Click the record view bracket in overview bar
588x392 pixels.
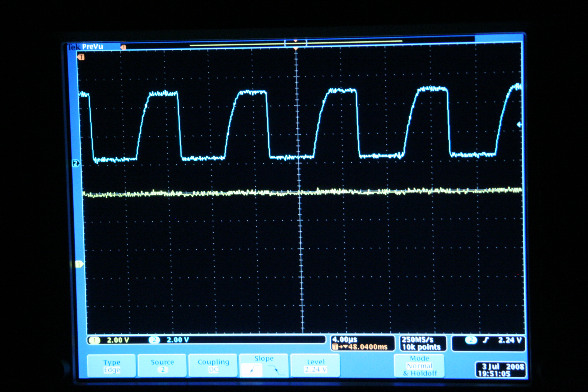(296, 43)
